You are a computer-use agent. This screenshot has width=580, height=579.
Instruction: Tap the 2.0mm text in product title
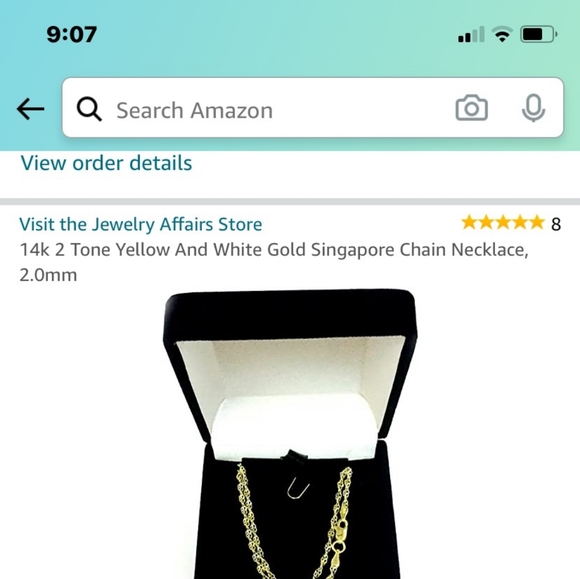48,275
